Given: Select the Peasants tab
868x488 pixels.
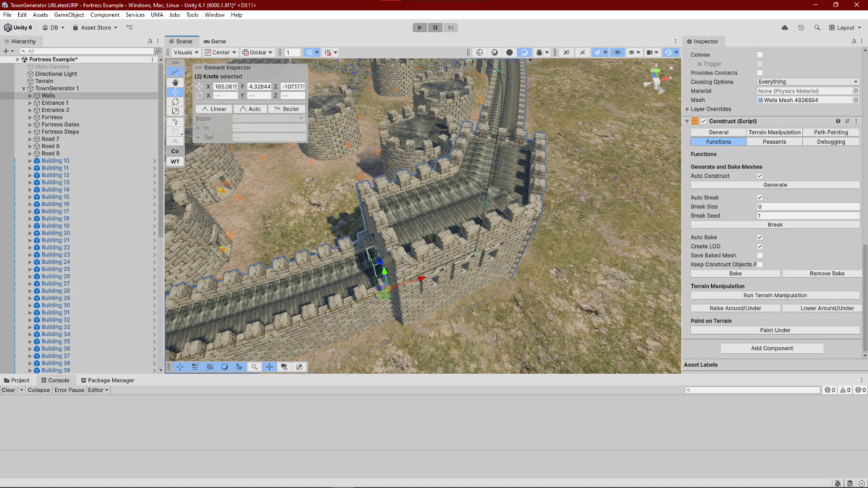Looking at the screenshot, I should [x=775, y=142].
